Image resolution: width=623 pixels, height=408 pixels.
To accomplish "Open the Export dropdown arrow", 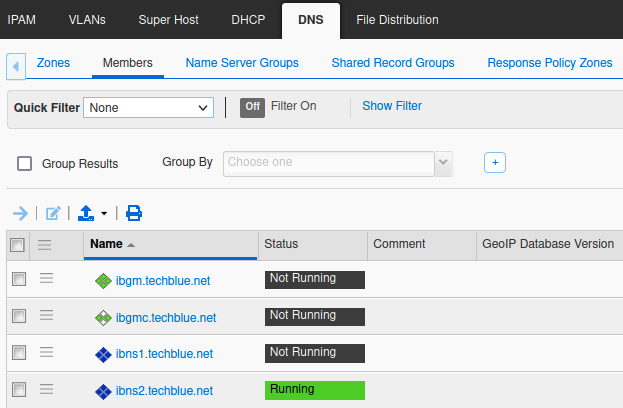I will pos(104,214).
